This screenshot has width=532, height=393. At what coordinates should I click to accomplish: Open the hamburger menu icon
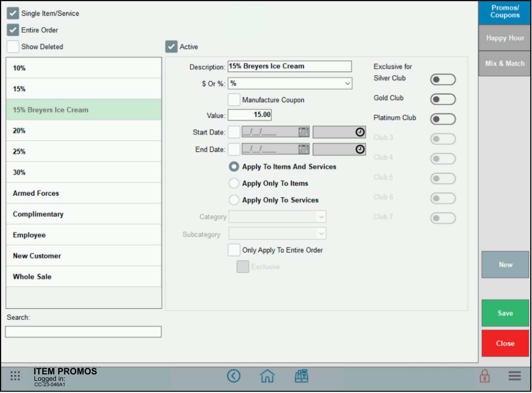click(514, 376)
